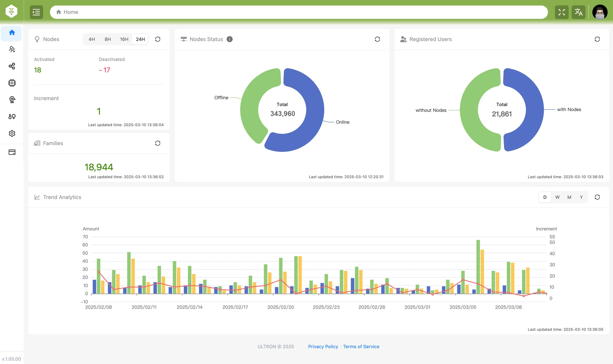Switch Nodes range to 16H
The image size is (613, 364).
[x=124, y=39]
